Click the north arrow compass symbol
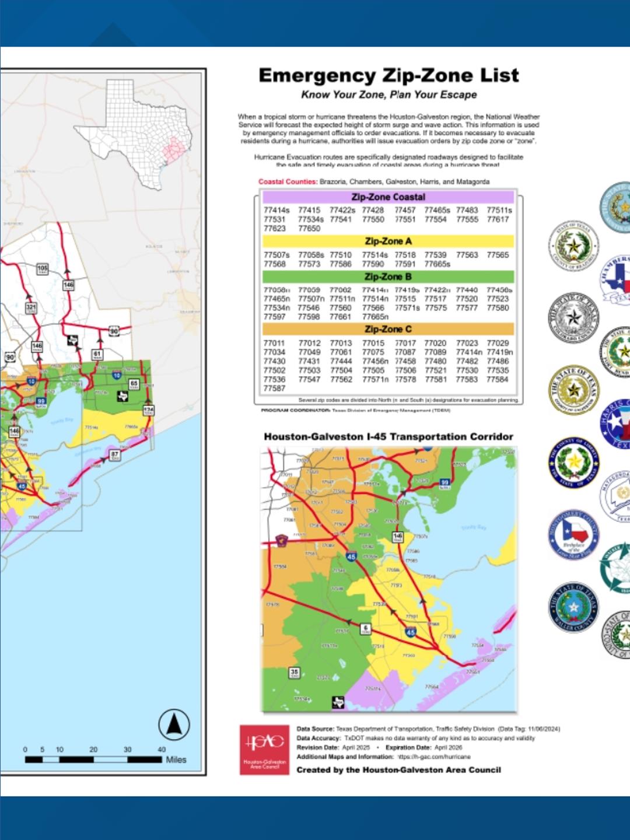This screenshot has width=630, height=840. [x=174, y=725]
